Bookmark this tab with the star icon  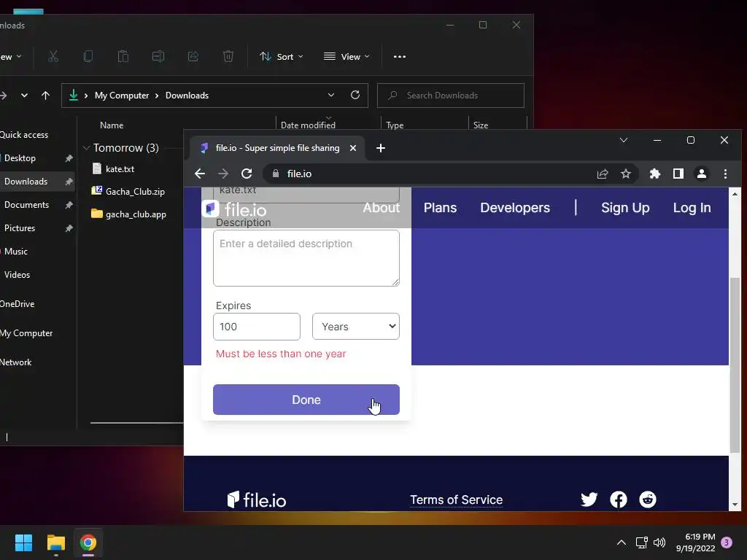coord(626,174)
